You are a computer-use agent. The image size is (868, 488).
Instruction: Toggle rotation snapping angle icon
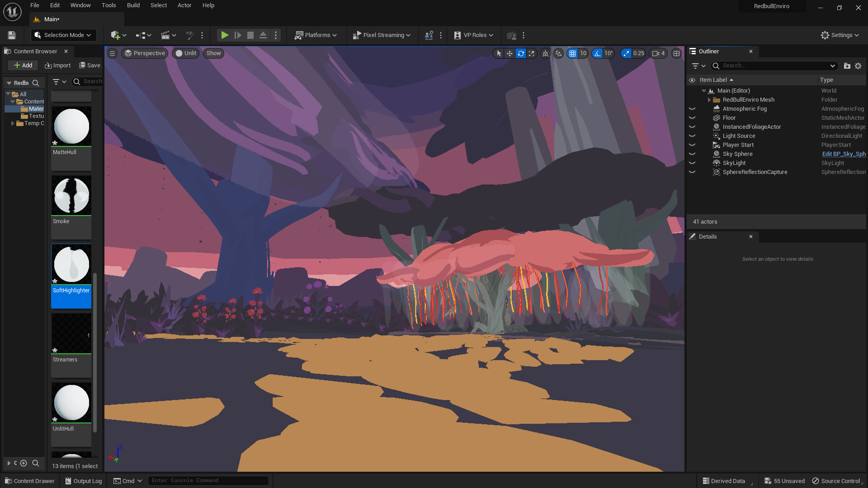pos(598,53)
